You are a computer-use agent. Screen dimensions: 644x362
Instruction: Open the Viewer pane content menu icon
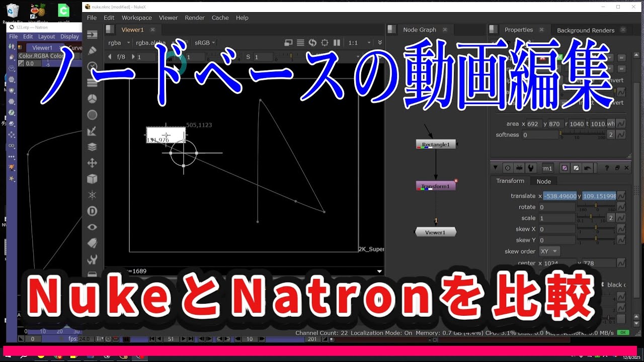click(111, 30)
